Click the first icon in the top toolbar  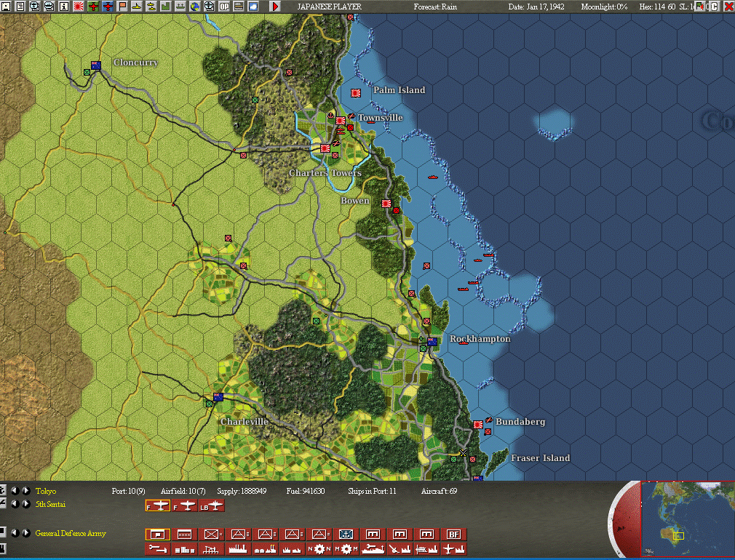tap(6, 7)
